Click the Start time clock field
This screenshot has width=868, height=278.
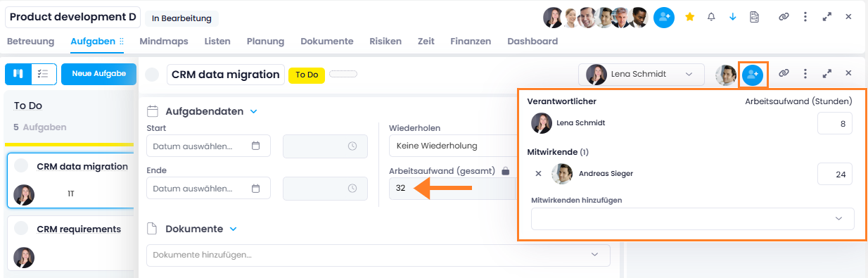(x=325, y=146)
